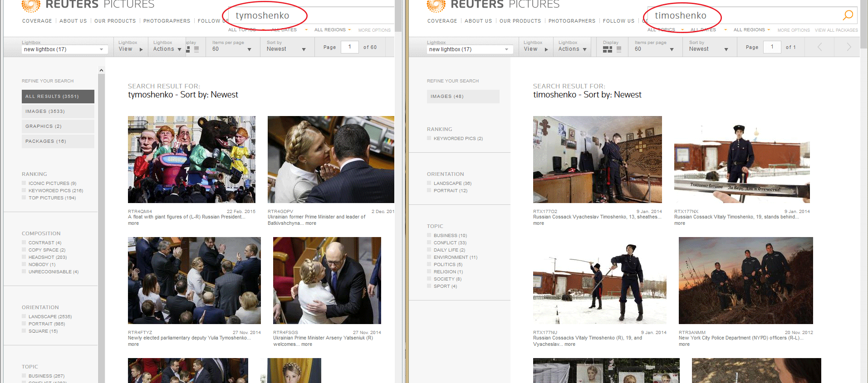
Task: Tick the Keyworded Pics (2) checkbox
Action: (429, 138)
